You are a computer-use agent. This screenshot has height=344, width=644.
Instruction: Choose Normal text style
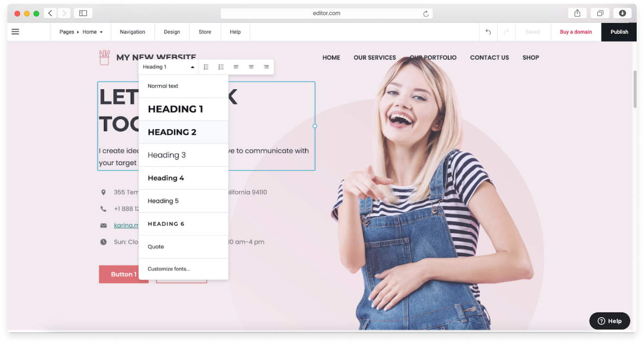point(183,86)
